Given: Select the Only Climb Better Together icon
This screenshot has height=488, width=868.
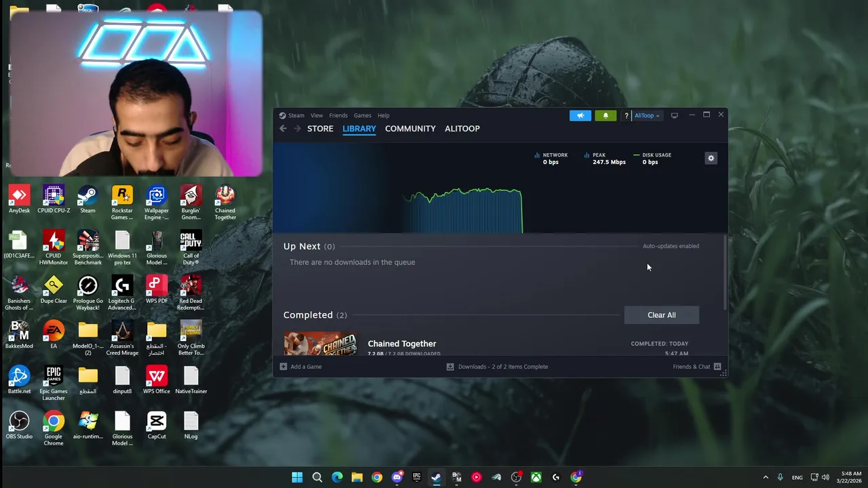Looking at the screenshot, I should (x=191, y=339).
